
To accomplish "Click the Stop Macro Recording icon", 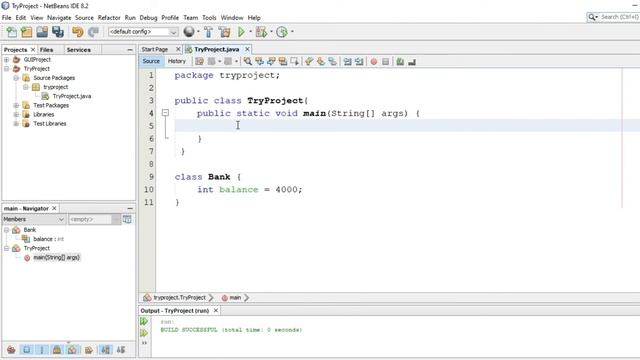I will (385, 62).
